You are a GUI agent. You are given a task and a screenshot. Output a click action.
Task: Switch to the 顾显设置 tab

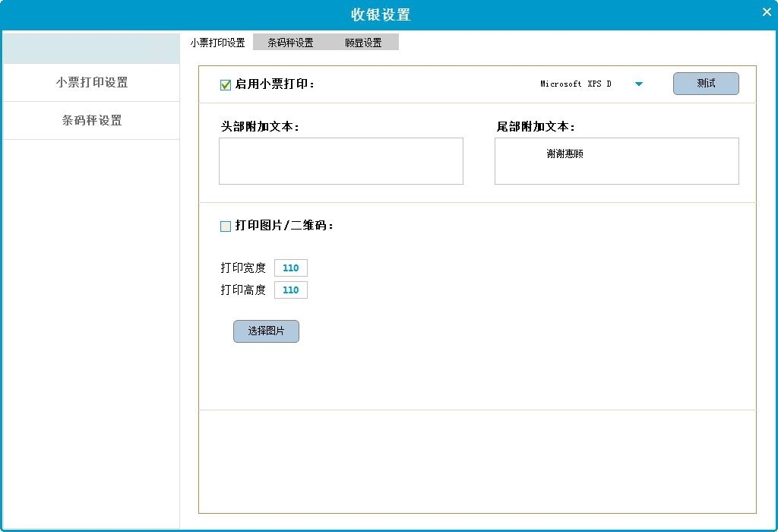(363, 43)
